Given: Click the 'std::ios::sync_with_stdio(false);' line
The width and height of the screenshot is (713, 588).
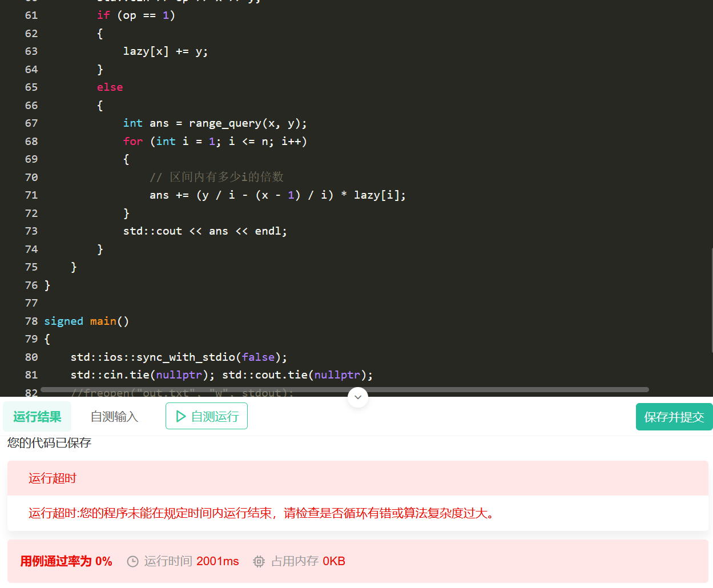Looking at the screenshot, I should pyautogui.click(x=179, y=357).
